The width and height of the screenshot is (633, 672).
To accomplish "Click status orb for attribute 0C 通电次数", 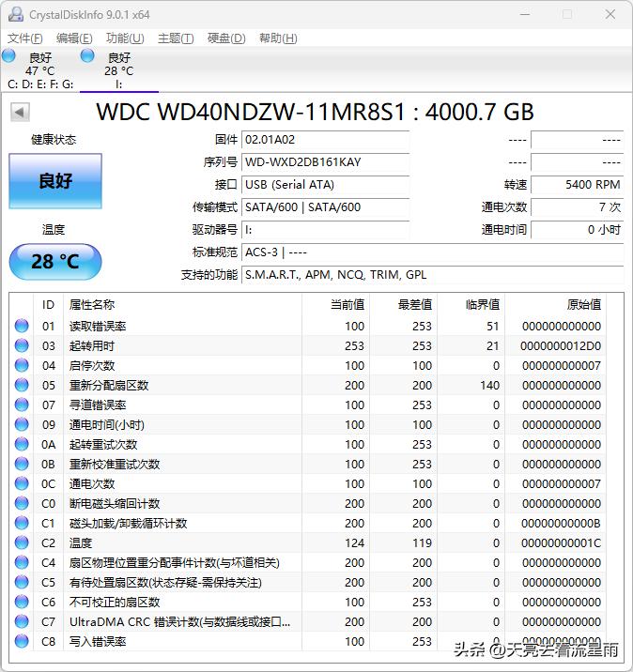I will pos(22,483).
